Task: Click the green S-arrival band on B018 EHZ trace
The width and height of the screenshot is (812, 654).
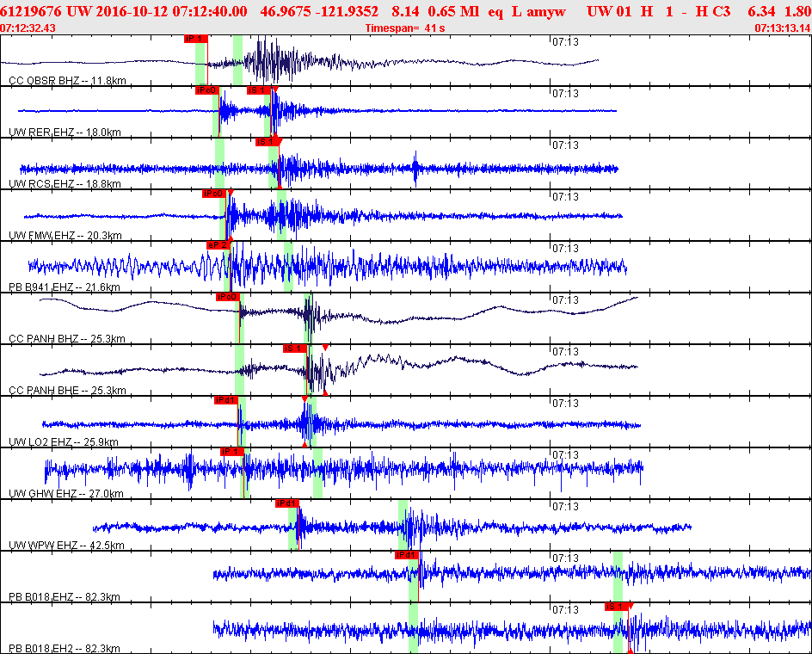Action: click(x=618, y=577)
